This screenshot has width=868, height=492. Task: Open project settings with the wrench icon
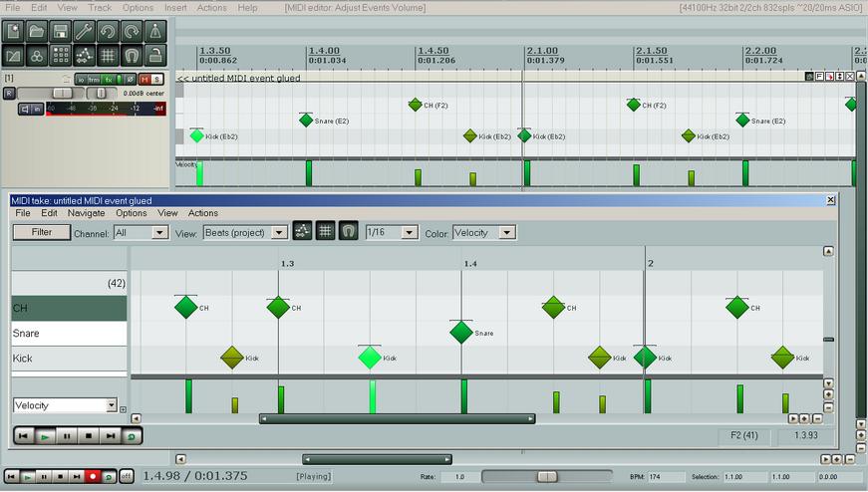tap(84, 31)
